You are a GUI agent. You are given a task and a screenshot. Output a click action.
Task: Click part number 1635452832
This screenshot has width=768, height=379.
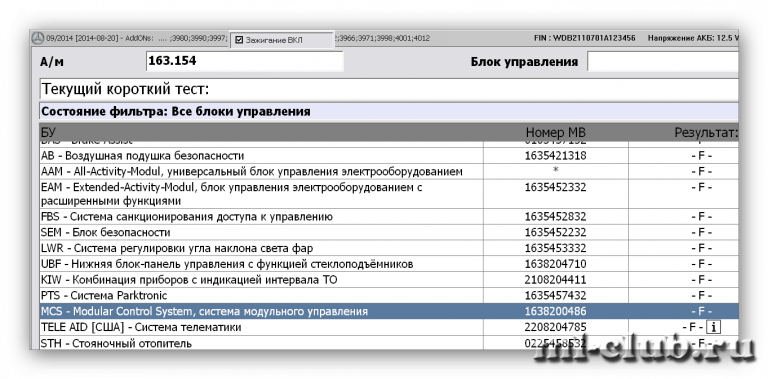[x=555, y=216]
